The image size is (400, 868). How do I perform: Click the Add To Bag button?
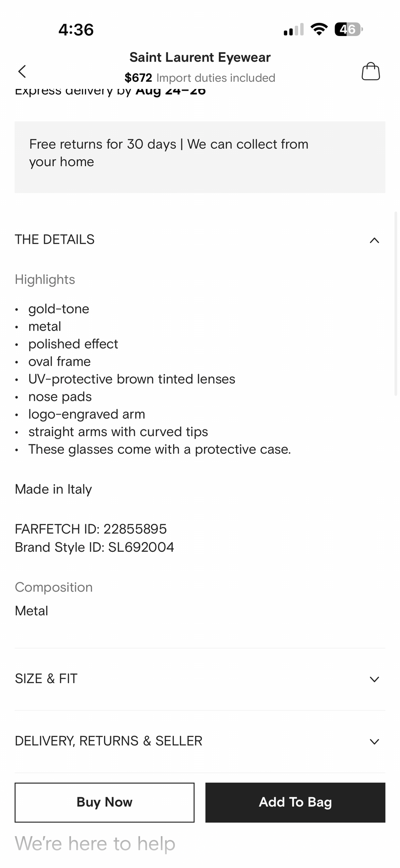tap(295, 802)
